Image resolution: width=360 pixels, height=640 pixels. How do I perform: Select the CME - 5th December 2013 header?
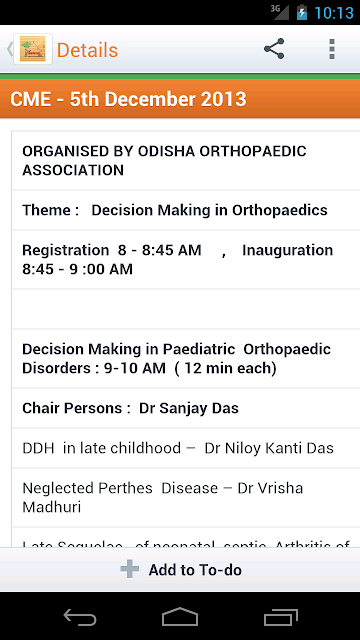180,99
